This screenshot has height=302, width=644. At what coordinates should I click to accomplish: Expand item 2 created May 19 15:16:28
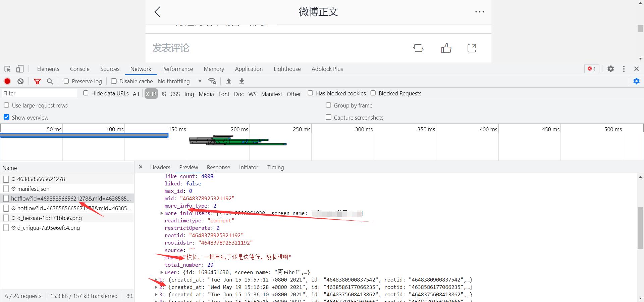156,287
